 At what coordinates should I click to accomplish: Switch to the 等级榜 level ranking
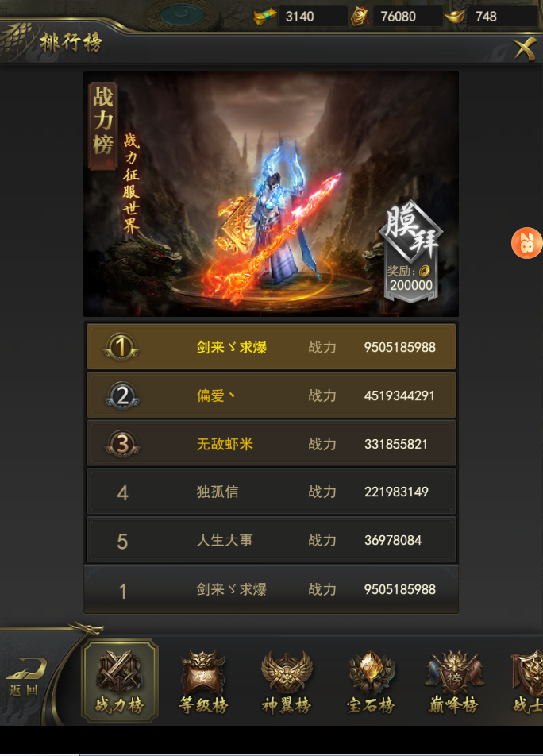203,682
